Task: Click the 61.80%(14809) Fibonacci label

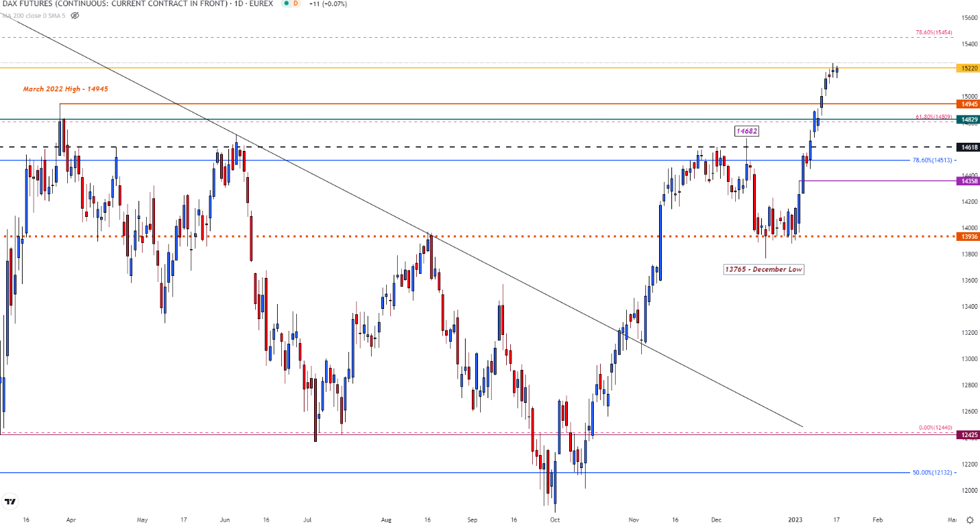Action: tap(935, 117)
